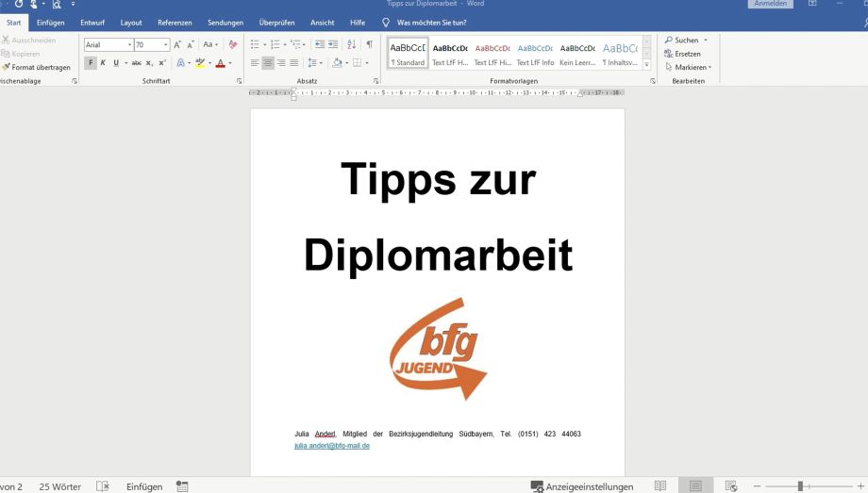868x493 pixels.
Task: Click the macro recording icon in status bar
Action: [x=182, y=486]
